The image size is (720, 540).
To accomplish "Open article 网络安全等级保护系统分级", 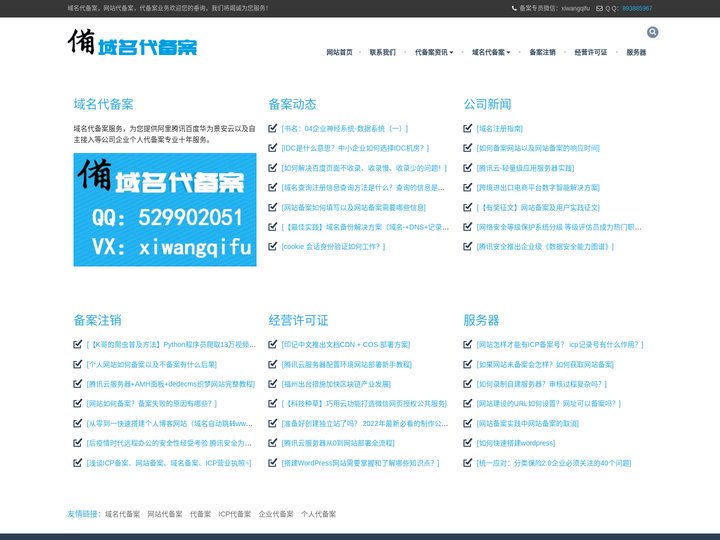I will tap(559, 227).
